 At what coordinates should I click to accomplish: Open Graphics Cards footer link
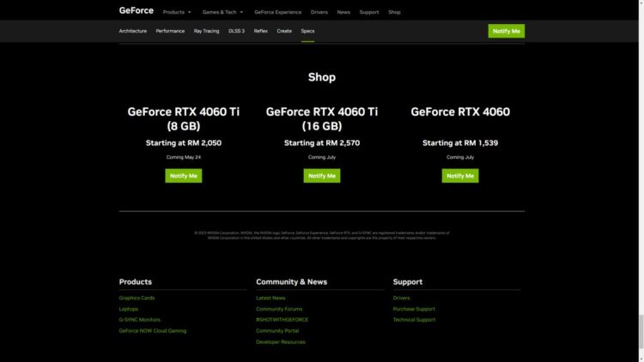coord(137,298)
